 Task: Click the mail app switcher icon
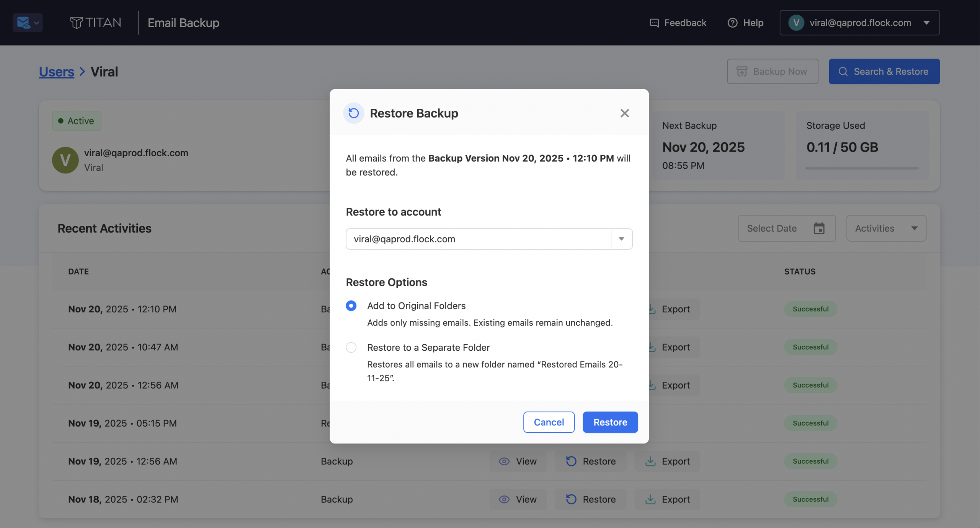pyautogui.click(x=27, y=23)
